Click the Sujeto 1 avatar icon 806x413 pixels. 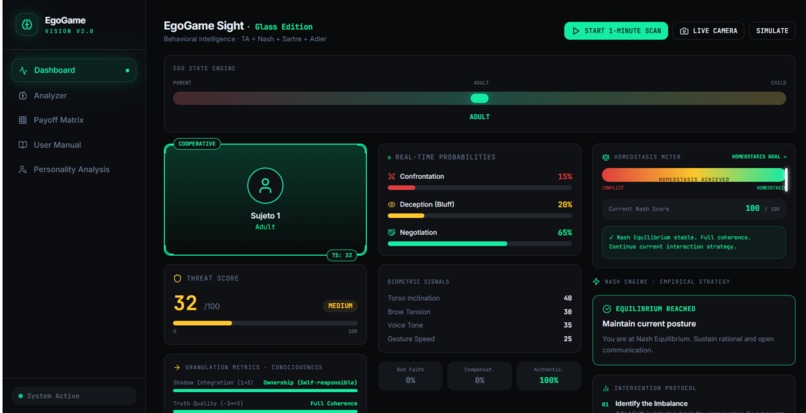(x=265, y=186)
